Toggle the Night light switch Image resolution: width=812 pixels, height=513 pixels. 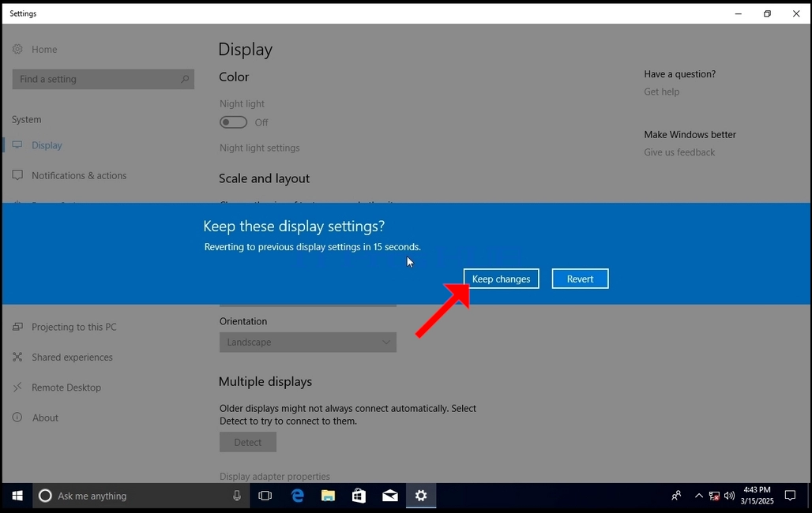(x=233, y=122)
